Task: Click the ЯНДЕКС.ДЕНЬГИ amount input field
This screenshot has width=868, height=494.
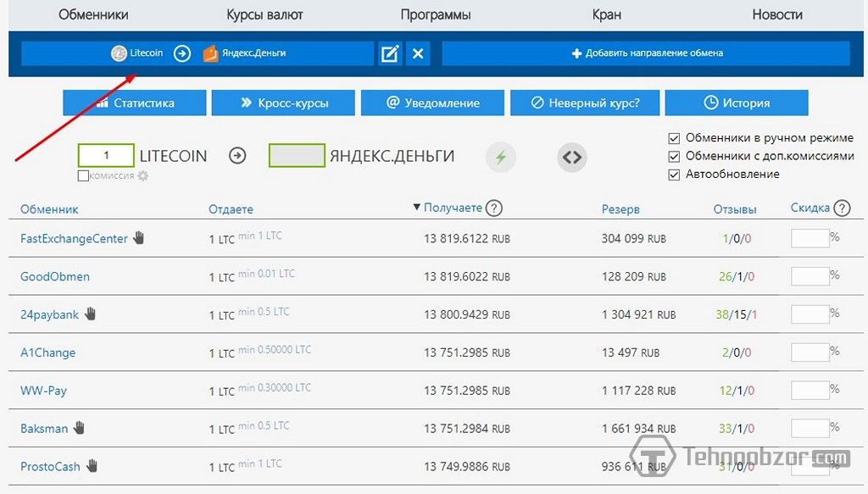Action: click(297, 155)
